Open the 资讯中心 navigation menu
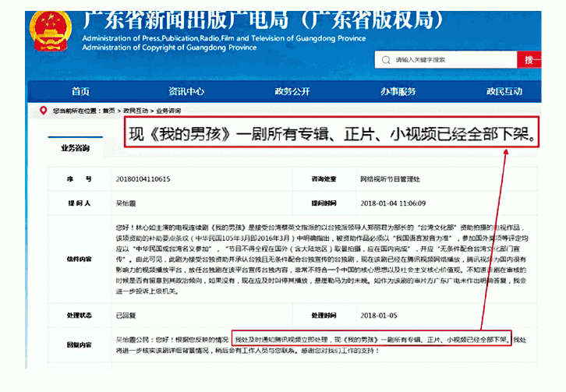The width and height of the screenshot is (566, 392). coord(186,91)
